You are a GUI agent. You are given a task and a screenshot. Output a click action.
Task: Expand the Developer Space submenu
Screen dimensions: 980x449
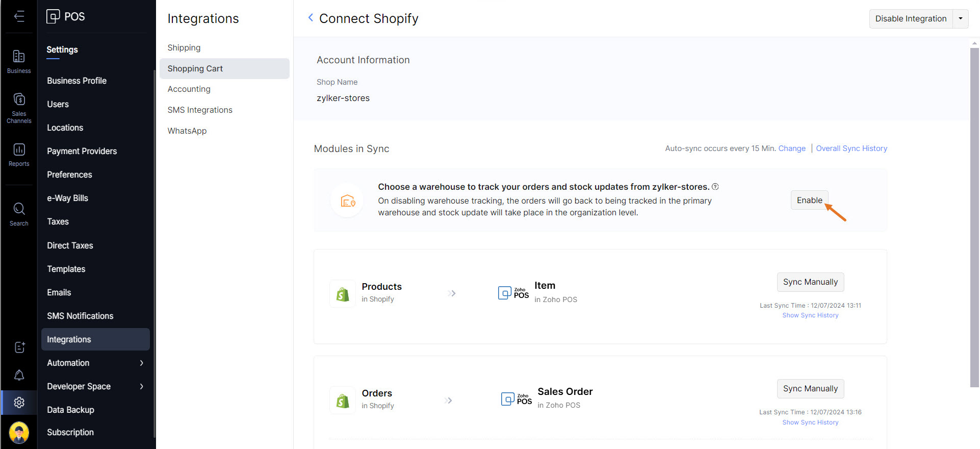(x=141, y=386)
